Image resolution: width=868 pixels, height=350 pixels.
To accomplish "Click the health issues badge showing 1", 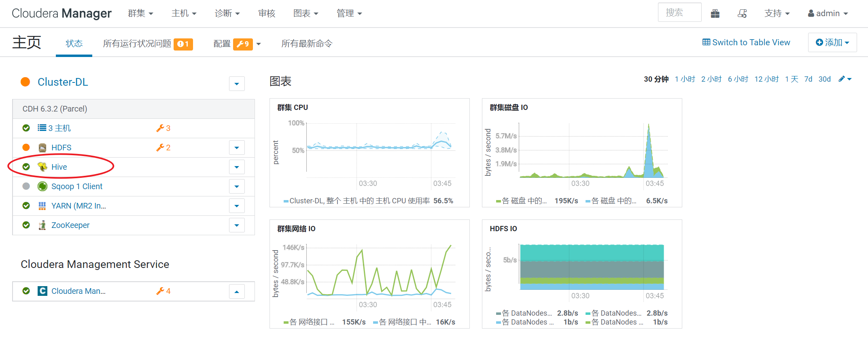I will (x=183, y=44).
